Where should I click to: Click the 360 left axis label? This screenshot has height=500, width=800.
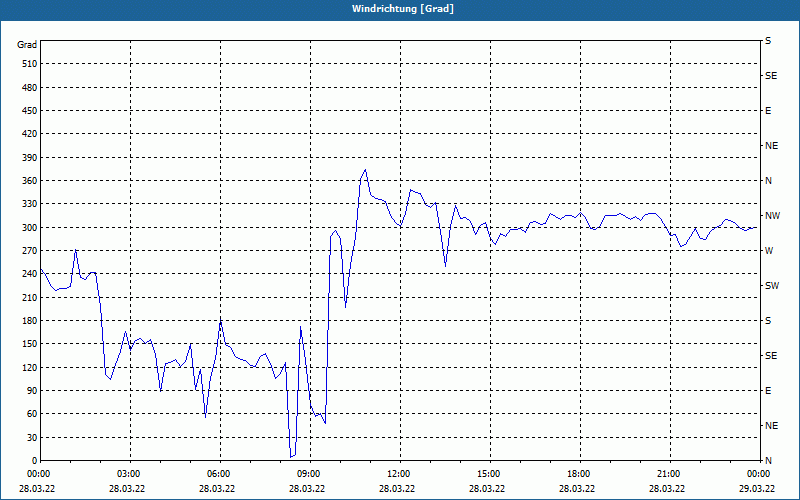30,181
